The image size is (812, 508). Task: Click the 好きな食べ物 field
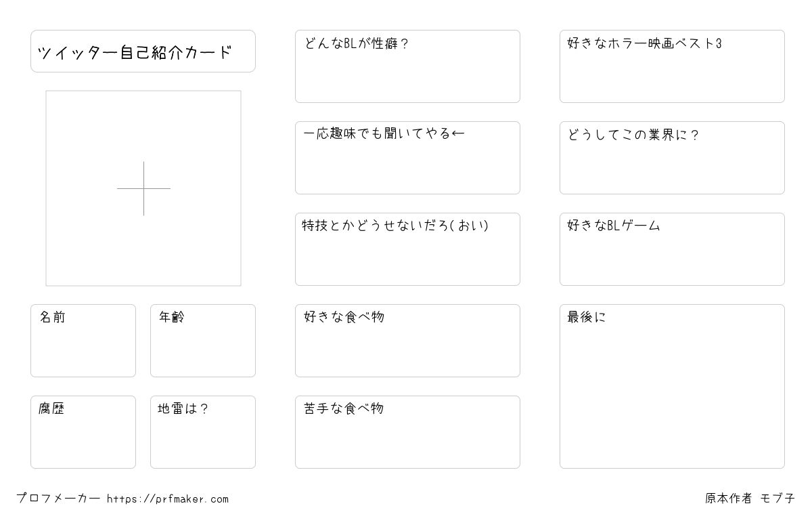click(407, 341)
